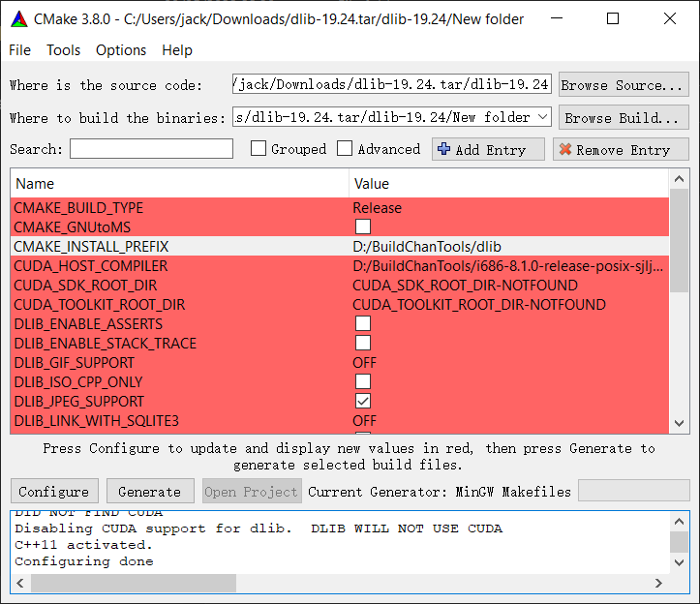Uncheck the DLIB_JPEG_SUPPORT checkbox
Viewport: 700px width, 604px height.
click(x=363, y=401)
